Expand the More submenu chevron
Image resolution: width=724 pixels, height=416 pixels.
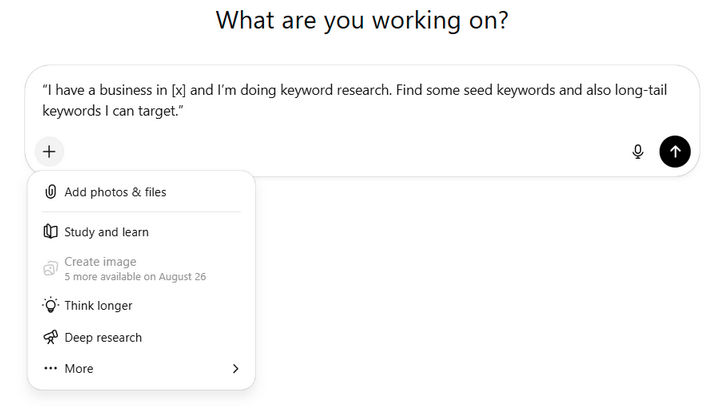coord(235,369)
